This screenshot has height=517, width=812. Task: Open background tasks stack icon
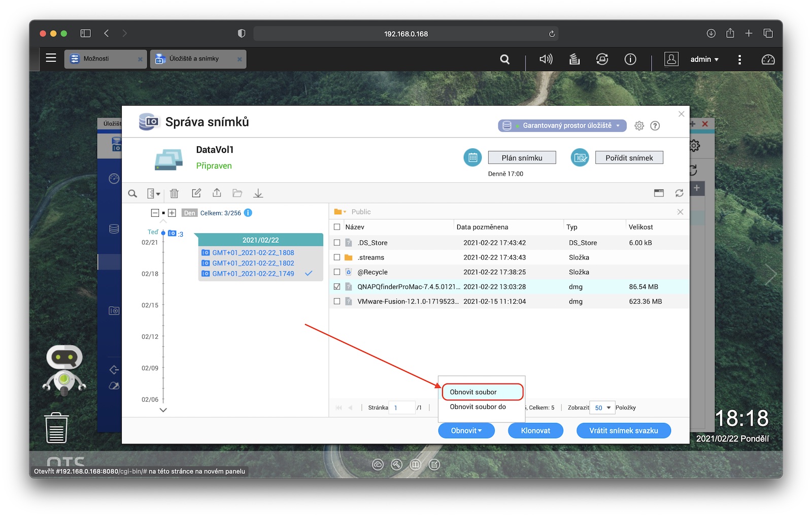click(574, 59)
